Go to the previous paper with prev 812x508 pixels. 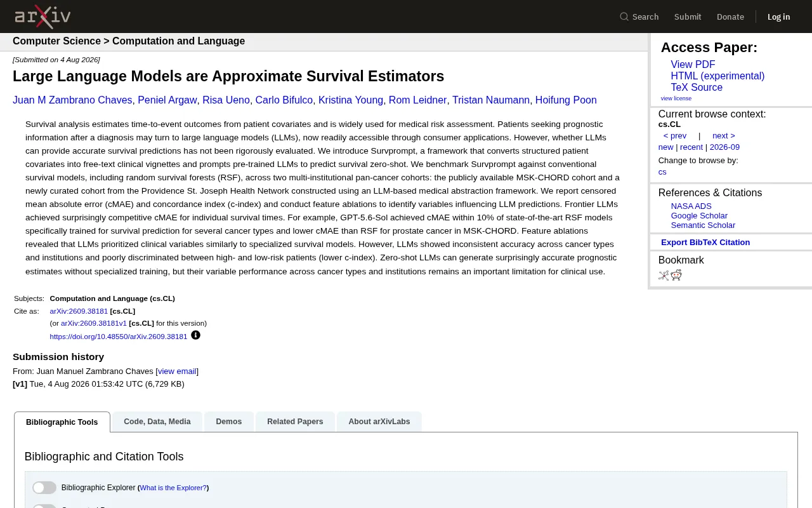coord(675,136)
